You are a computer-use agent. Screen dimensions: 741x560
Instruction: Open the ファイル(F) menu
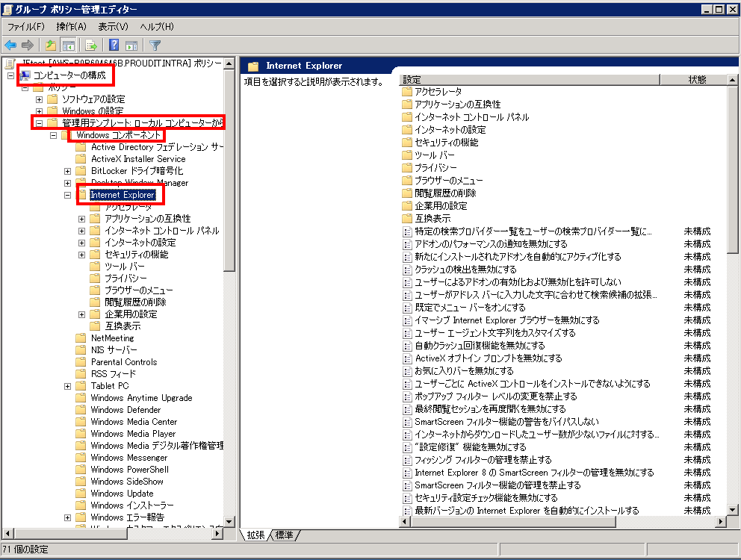click(25, 27)
